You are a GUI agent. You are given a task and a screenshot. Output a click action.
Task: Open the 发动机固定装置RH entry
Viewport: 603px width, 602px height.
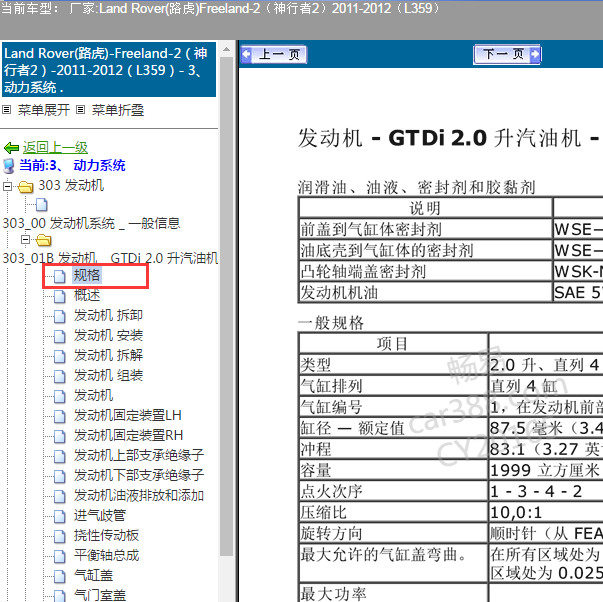(128, 435)
